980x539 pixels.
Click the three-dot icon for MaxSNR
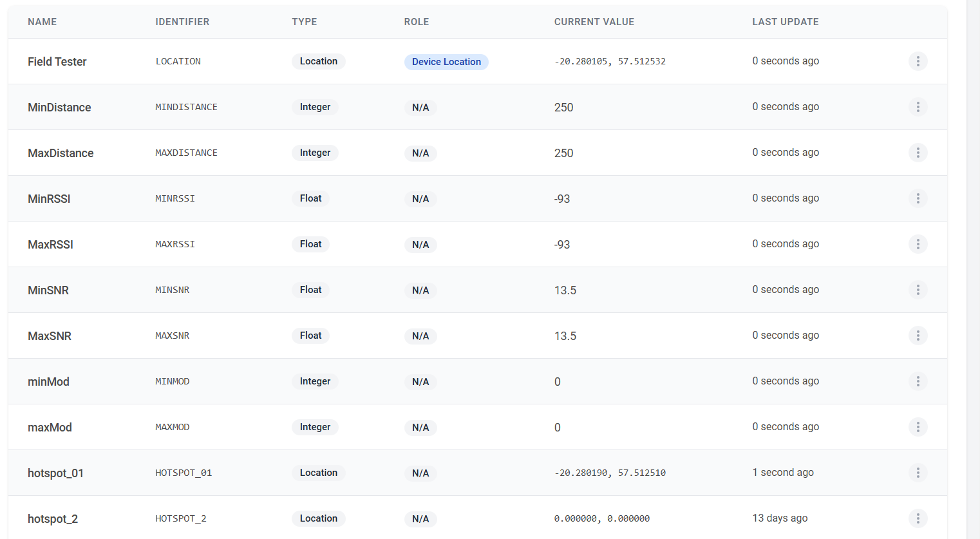pos(918,336)
